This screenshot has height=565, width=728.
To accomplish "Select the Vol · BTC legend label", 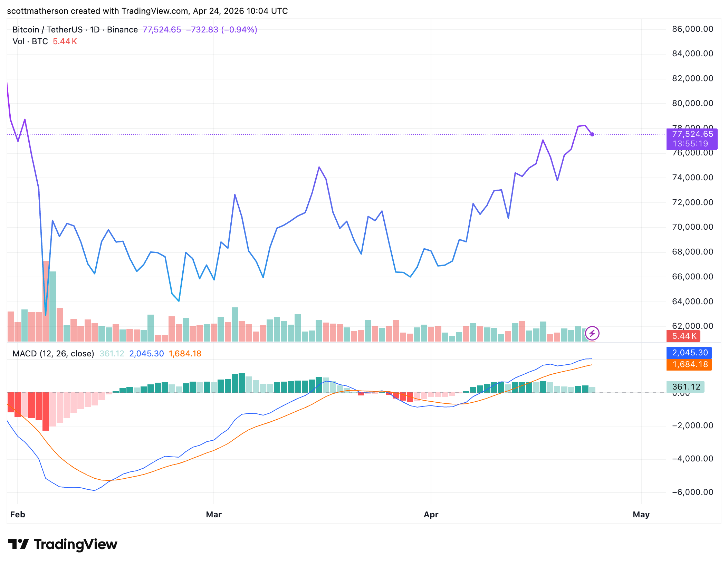I will [x=30, y=41].
